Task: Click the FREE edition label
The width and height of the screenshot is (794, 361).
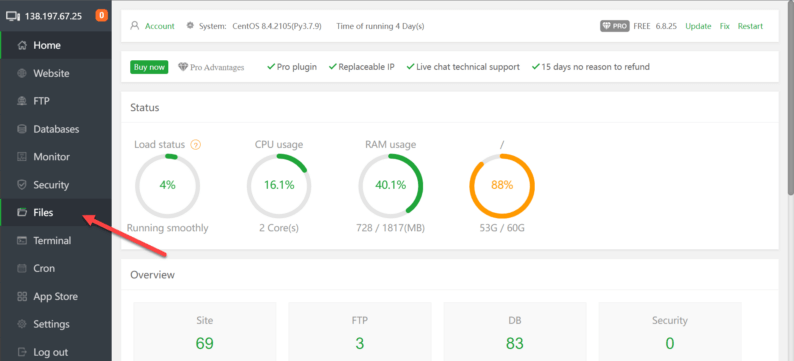Action: tap(642, 26)
